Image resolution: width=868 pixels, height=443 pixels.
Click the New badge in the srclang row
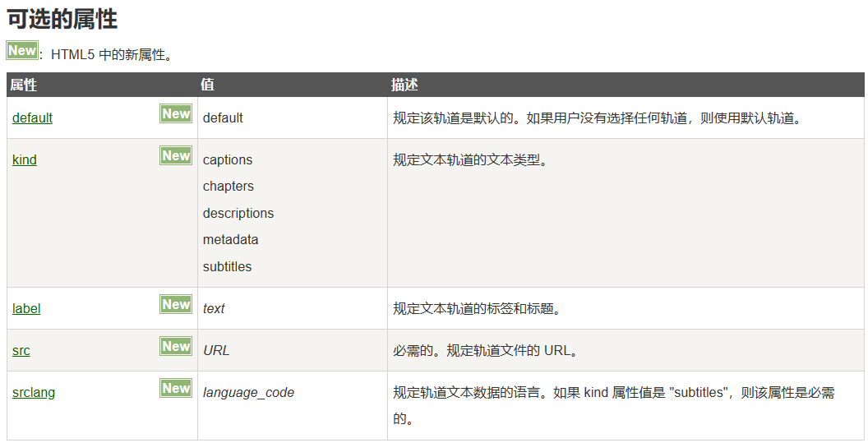point(176,389)
